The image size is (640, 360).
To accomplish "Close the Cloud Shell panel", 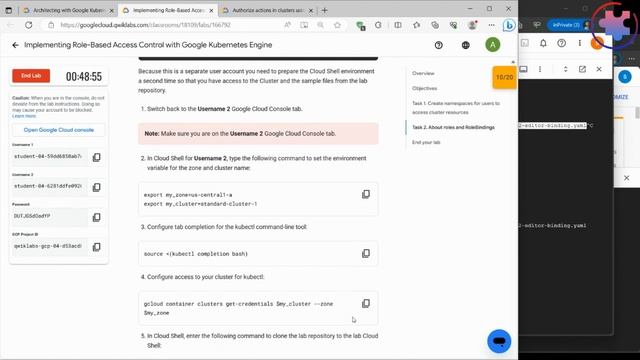I will point(599,69).
